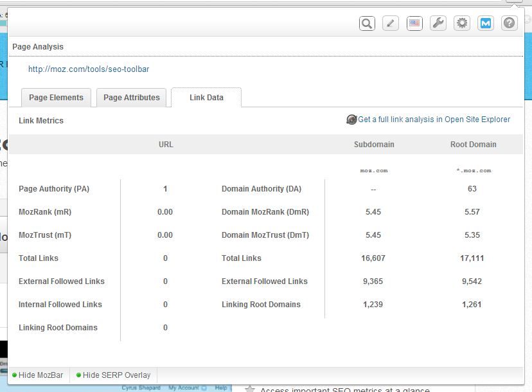Open the gear settings icon

[462, 23]
